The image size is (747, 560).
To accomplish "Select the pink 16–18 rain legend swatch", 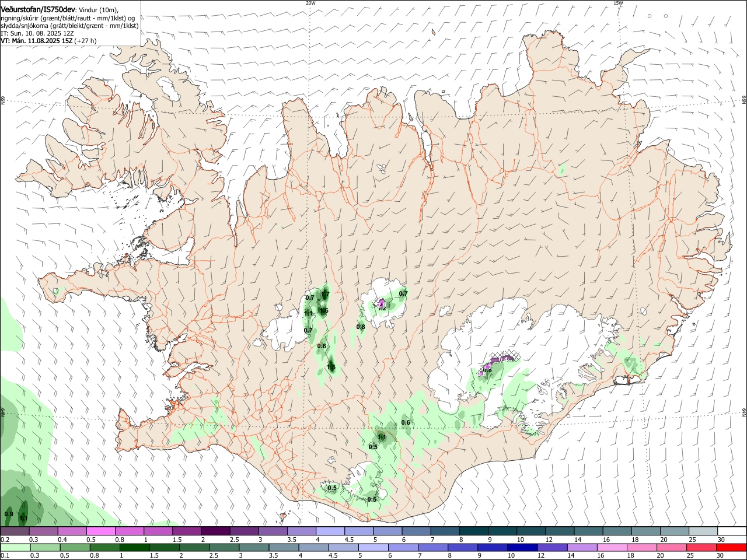I will [x=612, y=548].
